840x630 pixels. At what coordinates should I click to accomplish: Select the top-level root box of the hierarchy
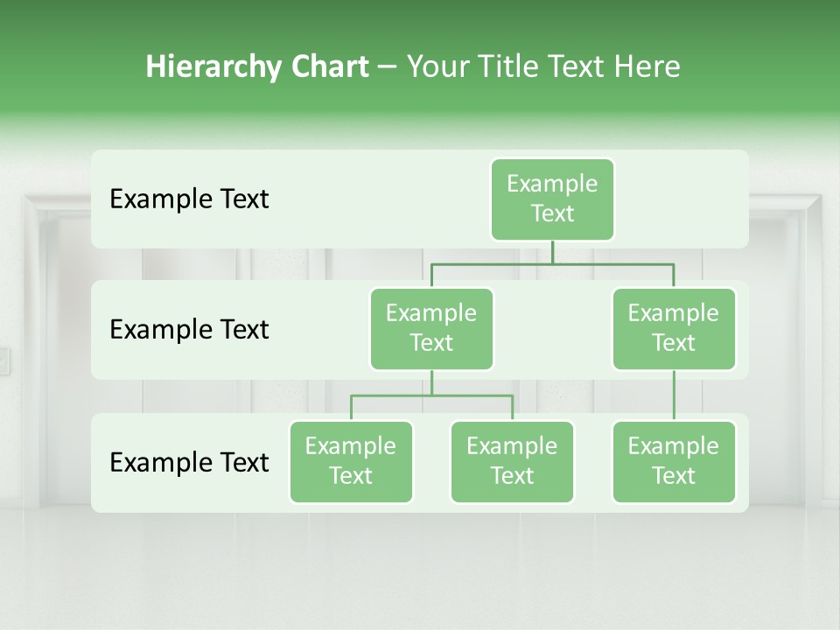[552, 199]
